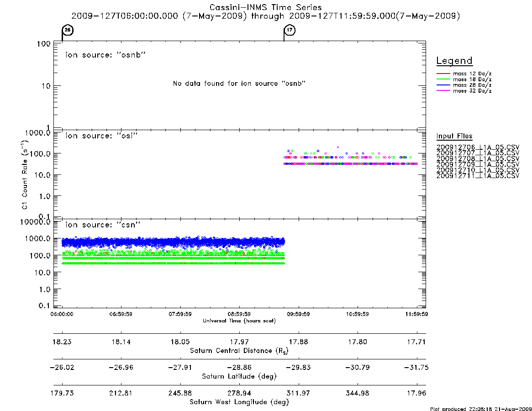
Task: Click longitude value 278.94
Action: pyautogui.click(x=239, y=393)
